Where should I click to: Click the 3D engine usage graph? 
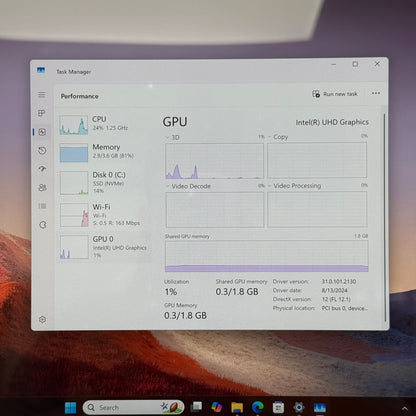pyautogui.click(x=214, y=161)
